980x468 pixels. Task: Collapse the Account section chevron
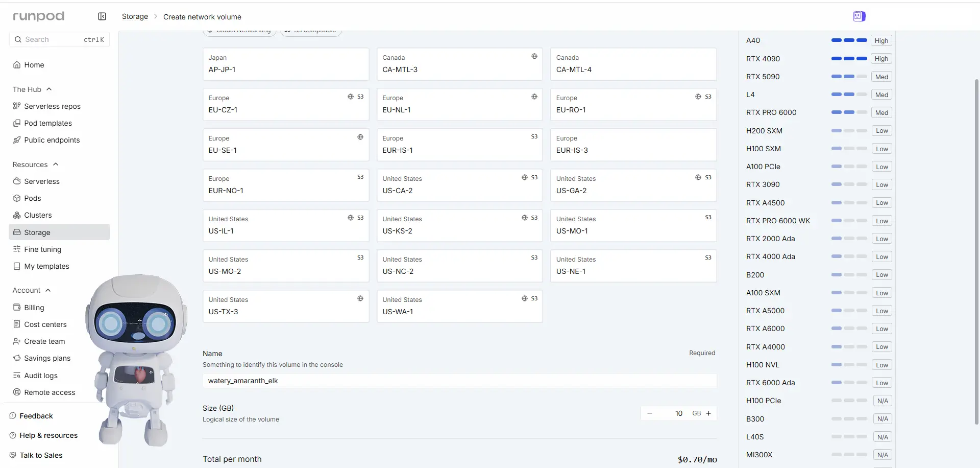point(48,290)
